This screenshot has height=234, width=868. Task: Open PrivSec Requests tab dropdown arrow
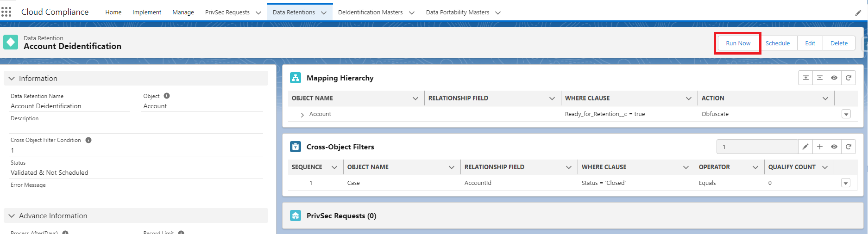258,13
